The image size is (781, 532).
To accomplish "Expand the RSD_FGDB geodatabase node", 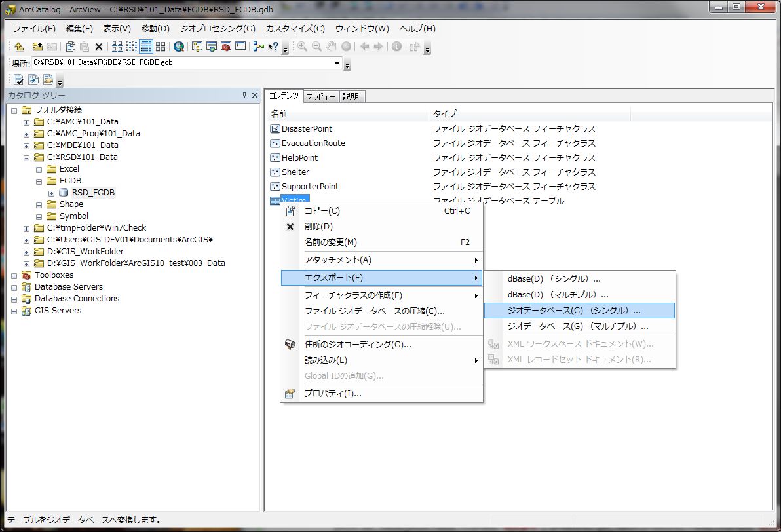I will pos(51,193).
